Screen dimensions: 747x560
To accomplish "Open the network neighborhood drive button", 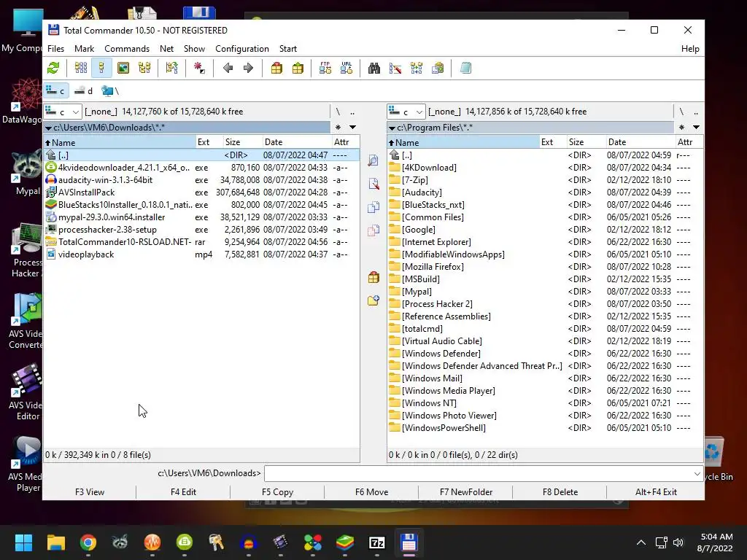I will point(110,90).
